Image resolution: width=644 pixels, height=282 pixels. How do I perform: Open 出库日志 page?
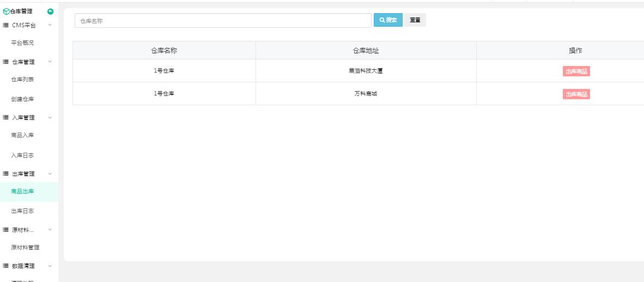[22, 211]
